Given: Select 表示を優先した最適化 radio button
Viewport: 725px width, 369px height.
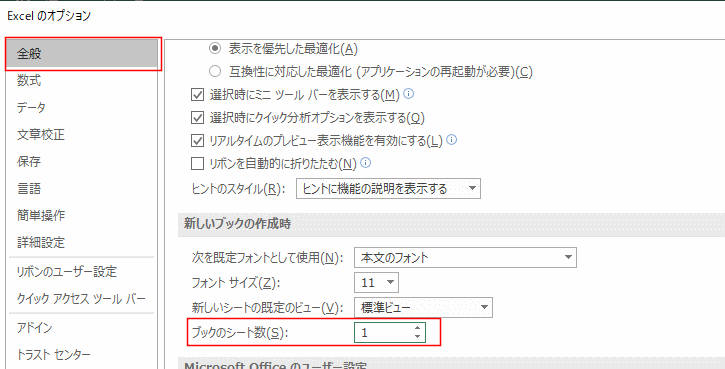Looking at the screenshot, I should (215, 48).
